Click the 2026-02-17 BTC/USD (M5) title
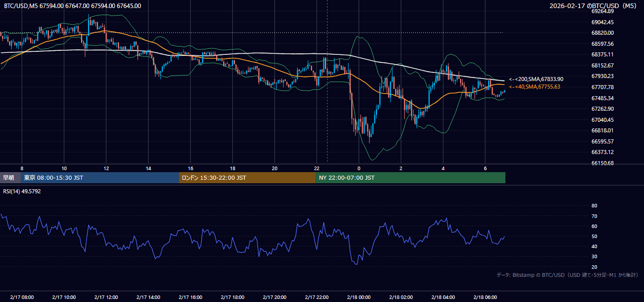The width and height of the screenshot is (644, 302). click(594, 6)
